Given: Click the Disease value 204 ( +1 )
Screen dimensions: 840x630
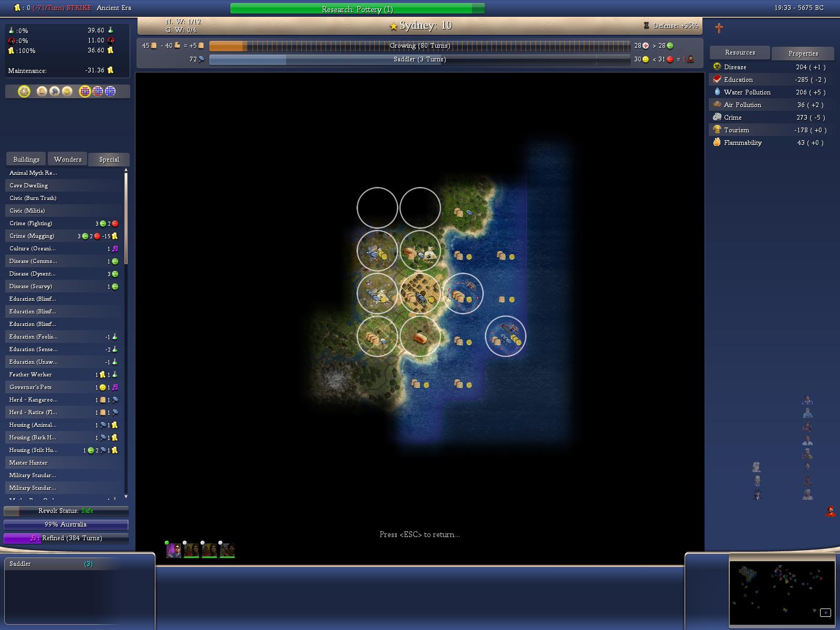Looking at the screenshot, I should (811, 67).
